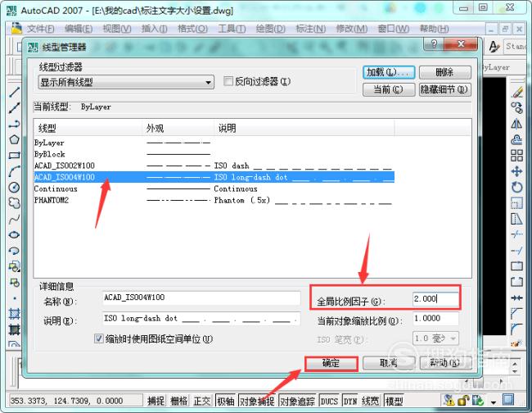This screenshot has height=413, width=532.
Task: Open the Text Style icon in toolbar
Action: 494,46
